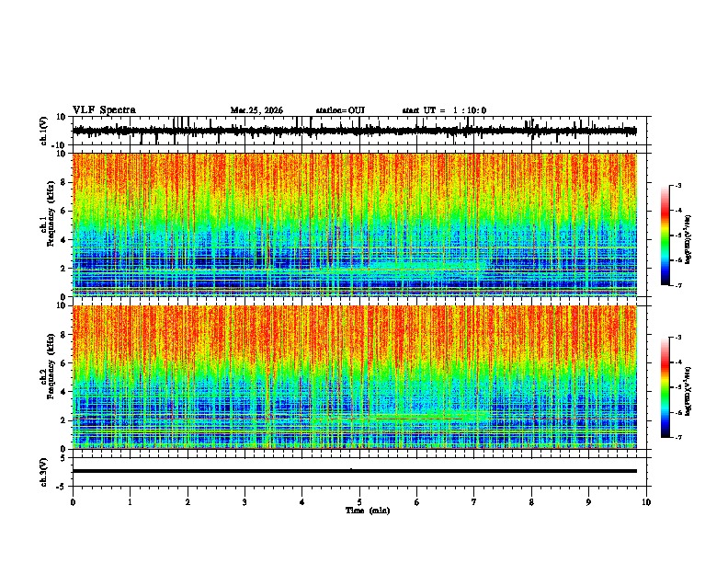Click the ch.2 color scale bar

(x=665, y=387)
